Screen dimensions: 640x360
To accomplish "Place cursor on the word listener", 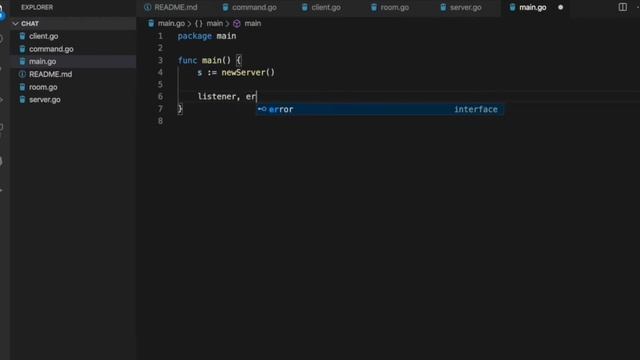I will (x=216, y=97).
